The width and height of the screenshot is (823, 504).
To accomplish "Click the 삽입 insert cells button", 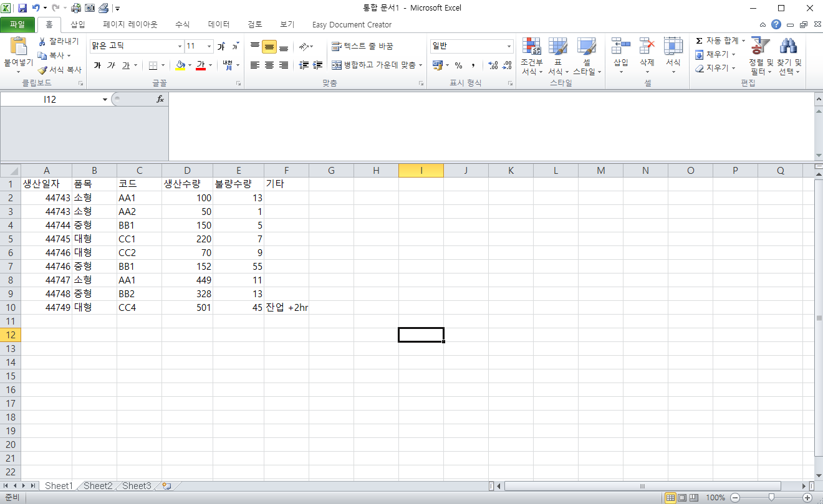I will (621, 56).
